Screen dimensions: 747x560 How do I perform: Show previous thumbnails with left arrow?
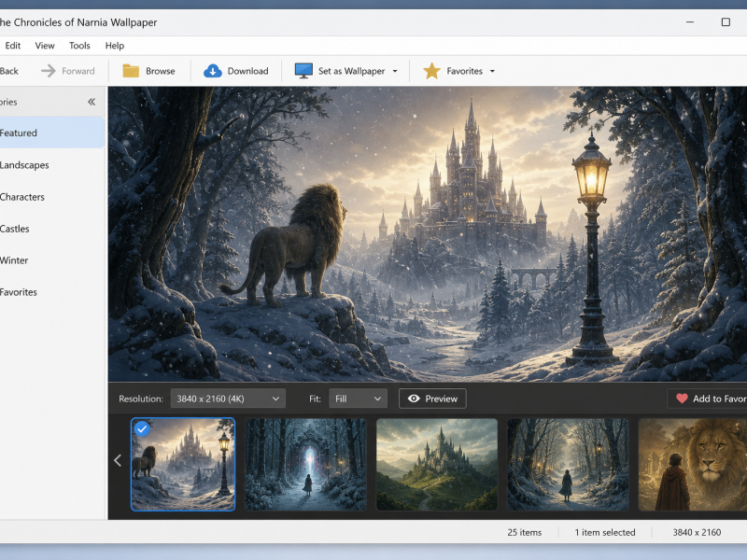(x=118, y=460)
